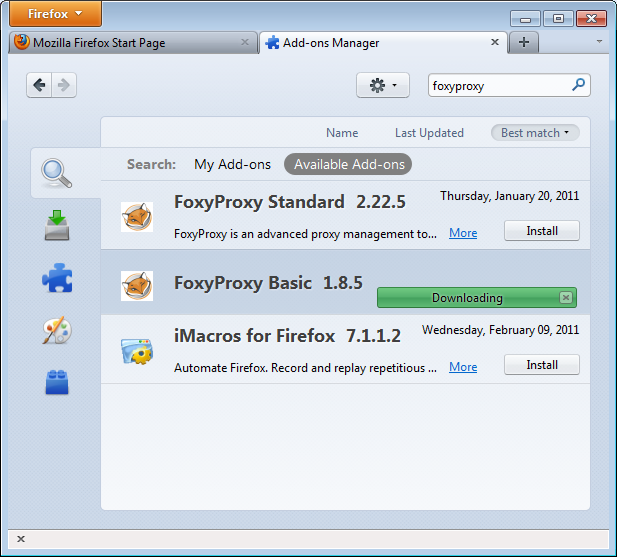The height and width of the screenshot is (557, 617).
Task: Expand the gear tools dropdown
Action: (382, 86)
